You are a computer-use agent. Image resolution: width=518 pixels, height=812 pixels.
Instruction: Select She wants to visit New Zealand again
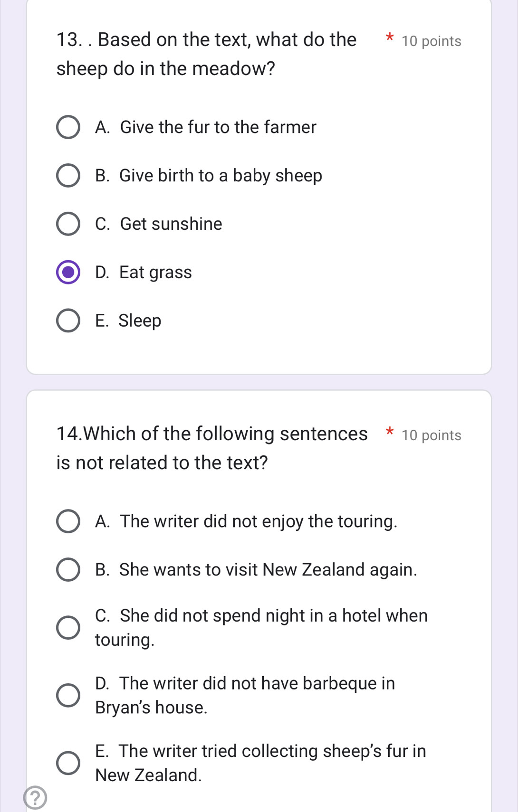click(x=68, y=570)
